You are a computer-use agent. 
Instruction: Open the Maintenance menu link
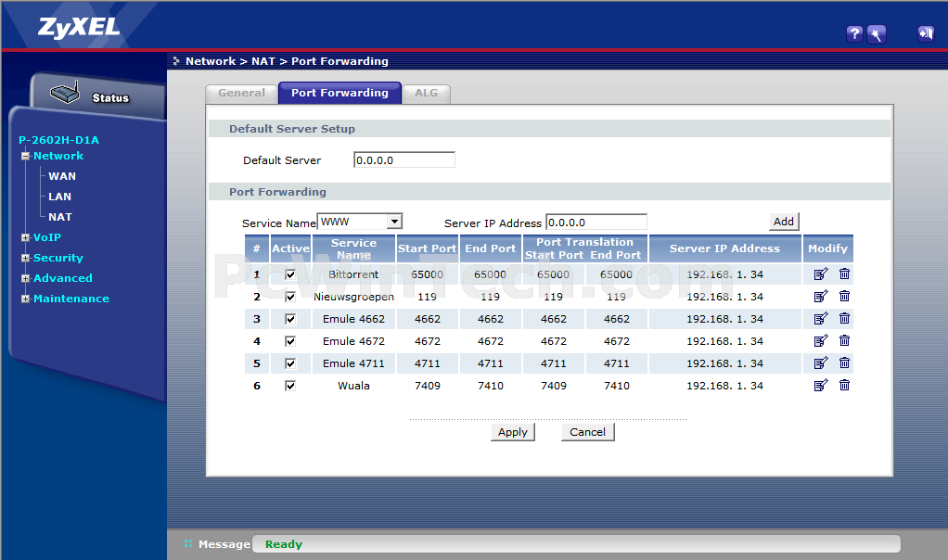click(71, 299)
